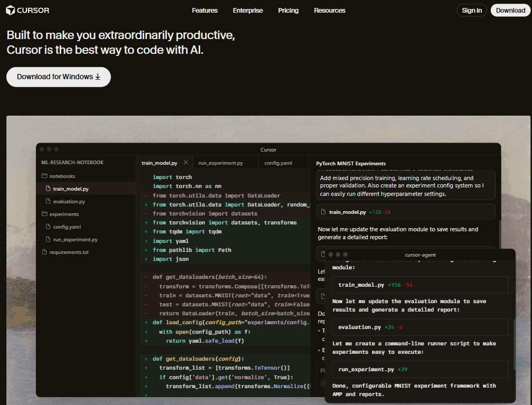
Task: Click the chat panel vertical scrollbar
Action: point(499,234)
